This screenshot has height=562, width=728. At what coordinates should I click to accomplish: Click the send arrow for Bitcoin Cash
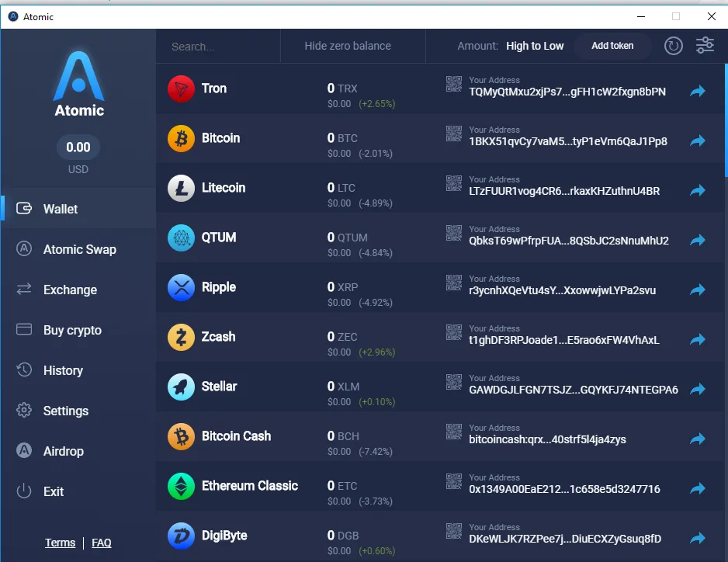(x=698, y=439)
